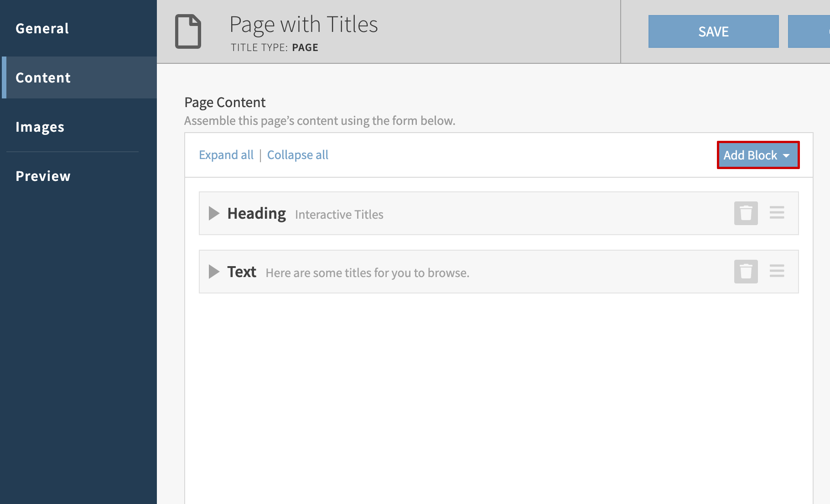Click the 'Interactive Titles' heading summary text

[339, 214]
